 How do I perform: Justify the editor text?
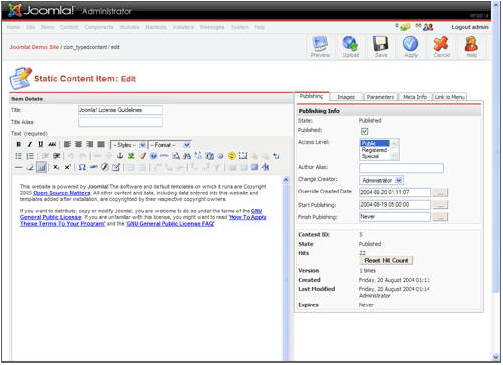(101, 144)
